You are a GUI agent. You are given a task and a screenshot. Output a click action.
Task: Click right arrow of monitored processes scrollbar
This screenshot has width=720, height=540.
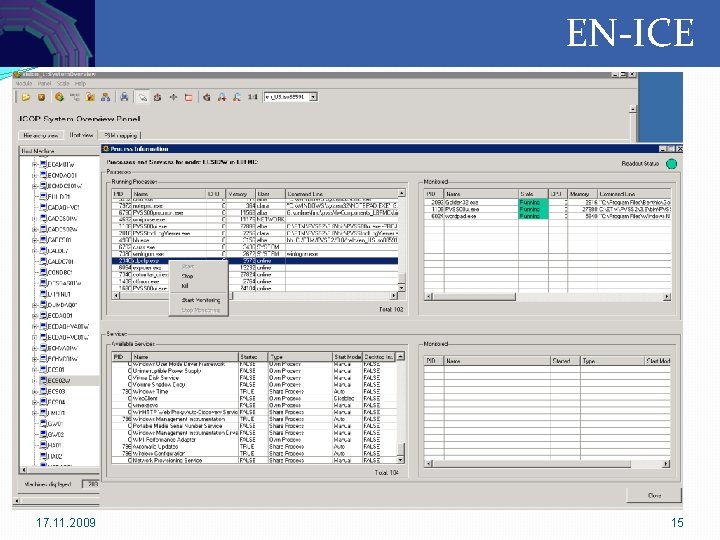click(667, 297)
